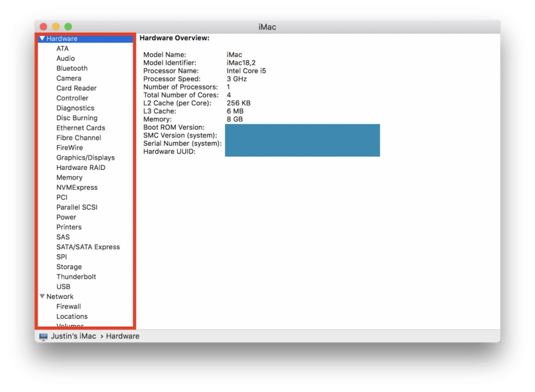Open SATA/SATA Express section
The width and height of the screenshot is (535, 392).
click(88, 247)
